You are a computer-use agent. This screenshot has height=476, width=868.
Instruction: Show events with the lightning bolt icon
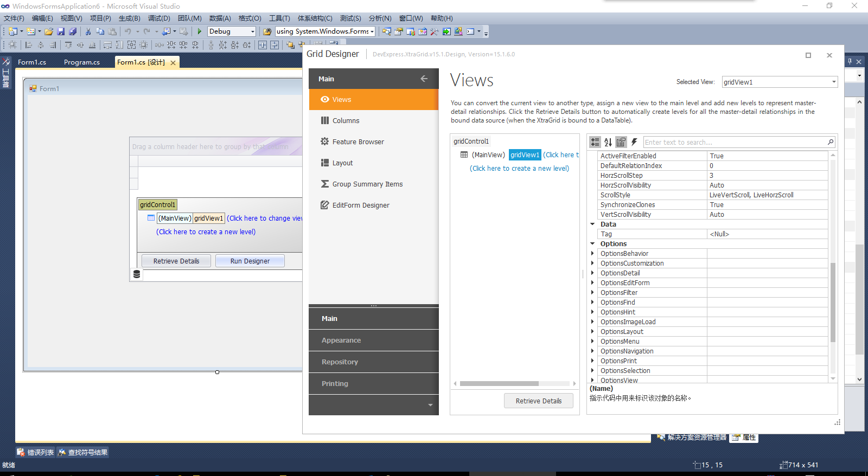[x=634, y=142]
